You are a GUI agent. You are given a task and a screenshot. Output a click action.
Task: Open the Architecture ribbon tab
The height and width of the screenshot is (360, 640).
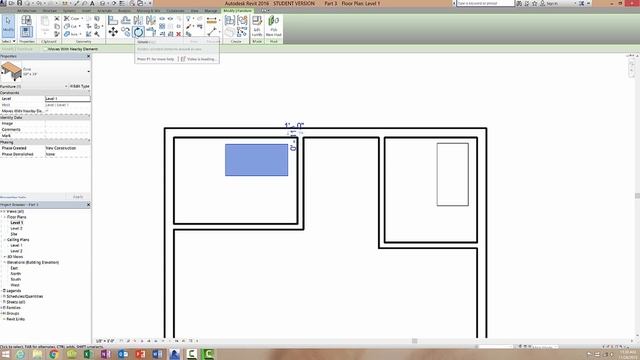click(27, 11)
